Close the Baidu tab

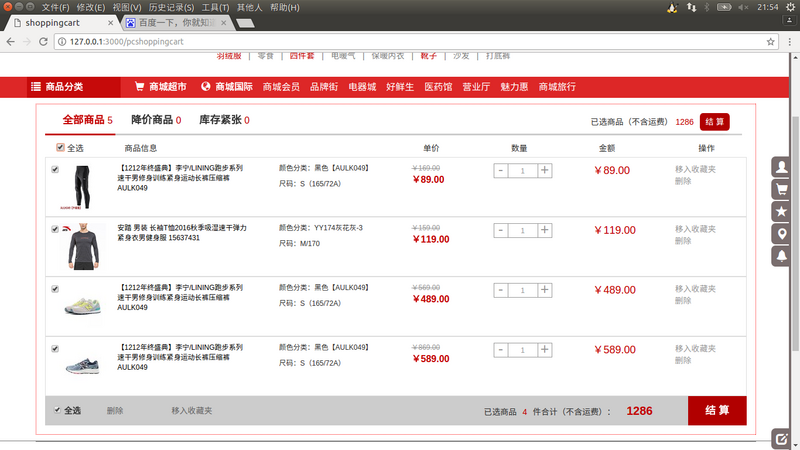coord(223,23)
